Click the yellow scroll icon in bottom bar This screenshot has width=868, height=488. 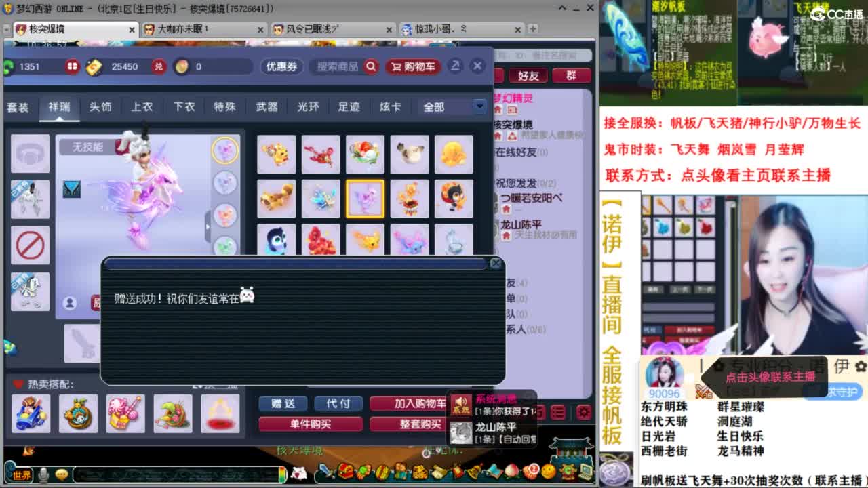point(439,472)
